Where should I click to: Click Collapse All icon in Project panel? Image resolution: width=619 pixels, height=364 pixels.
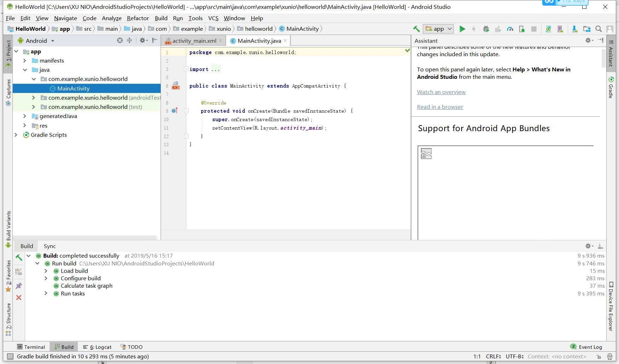(129, 40)
